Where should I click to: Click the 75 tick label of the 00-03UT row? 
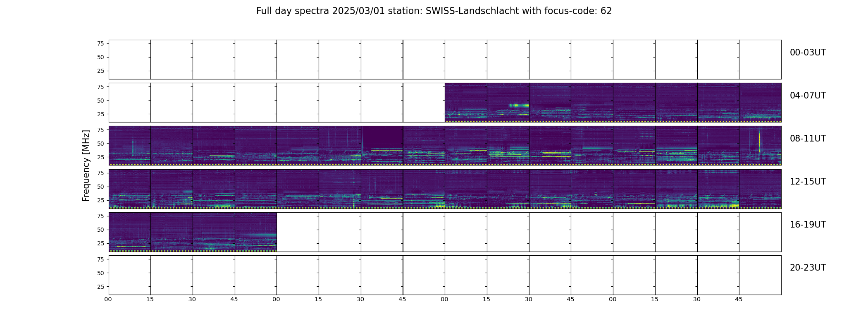tap(100, 43)
